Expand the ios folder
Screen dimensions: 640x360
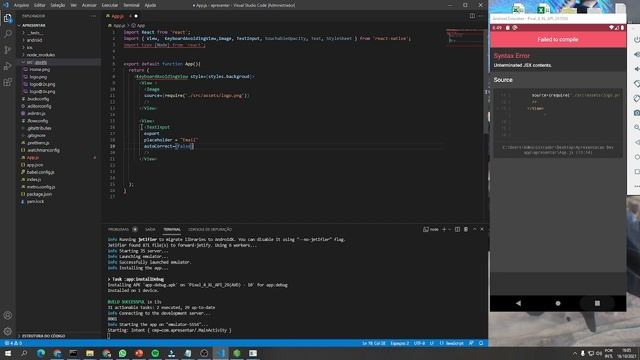tap(30, 47)
